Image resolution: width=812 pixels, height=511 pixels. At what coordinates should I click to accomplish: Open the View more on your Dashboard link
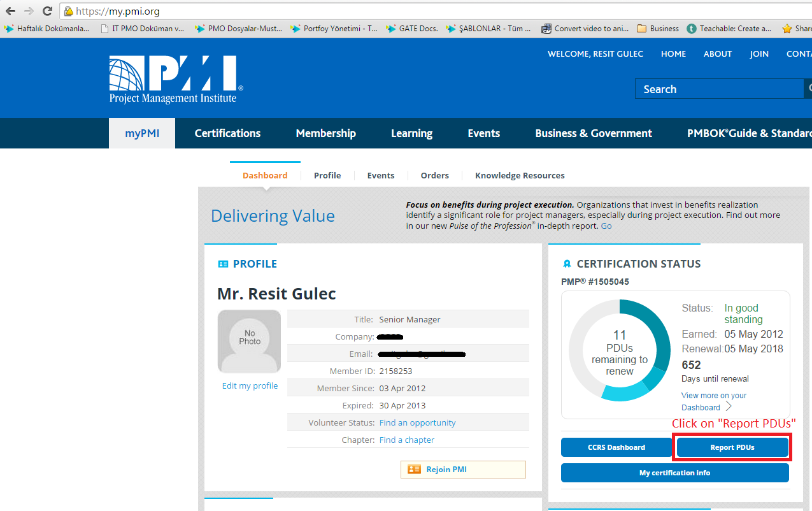pyautogui.click(x=713, y=401)
